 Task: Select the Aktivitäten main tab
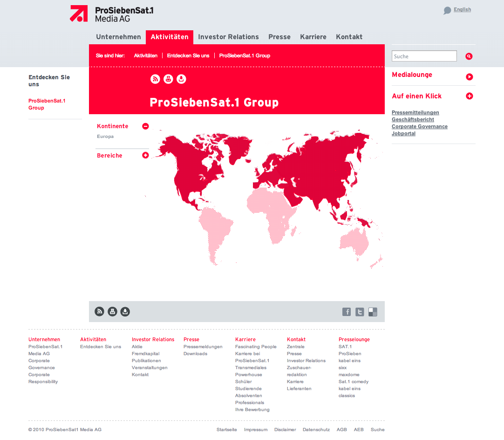(x=170, y=37)
